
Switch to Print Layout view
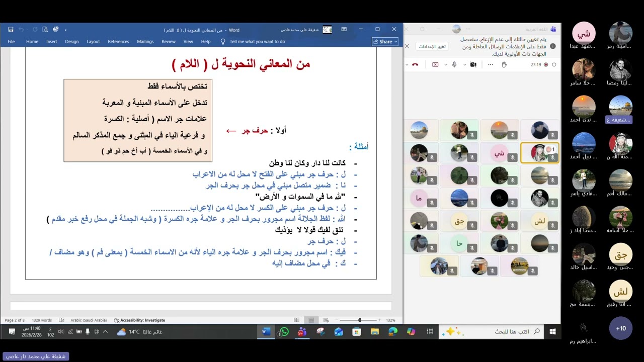(x=311, y=320)
